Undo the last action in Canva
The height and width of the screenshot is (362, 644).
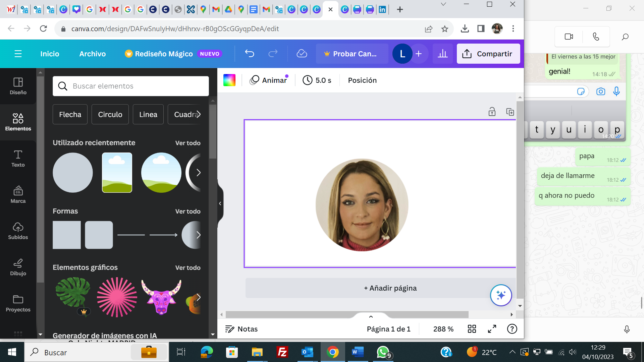tap(250, 54)
